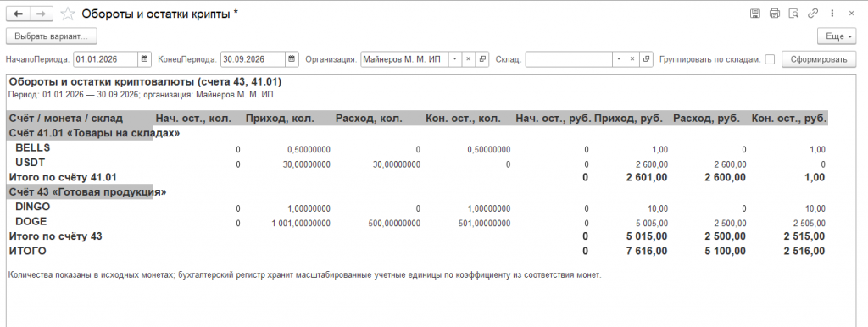Screen dimensions: 868x327
Task: Focus the Организация input field
Action: [x=403, y=59]
